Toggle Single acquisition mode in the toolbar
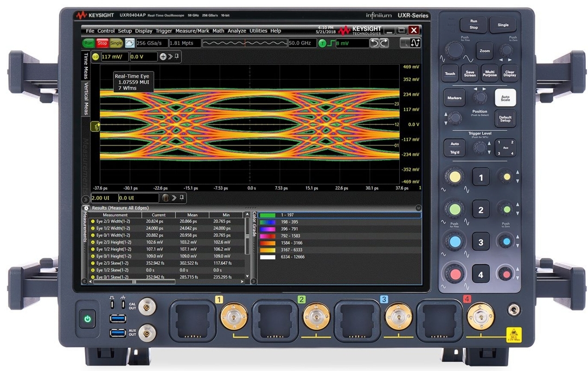The height and width of the screenshot is (371, 588). pyautogui.click(x=116, y=43)
